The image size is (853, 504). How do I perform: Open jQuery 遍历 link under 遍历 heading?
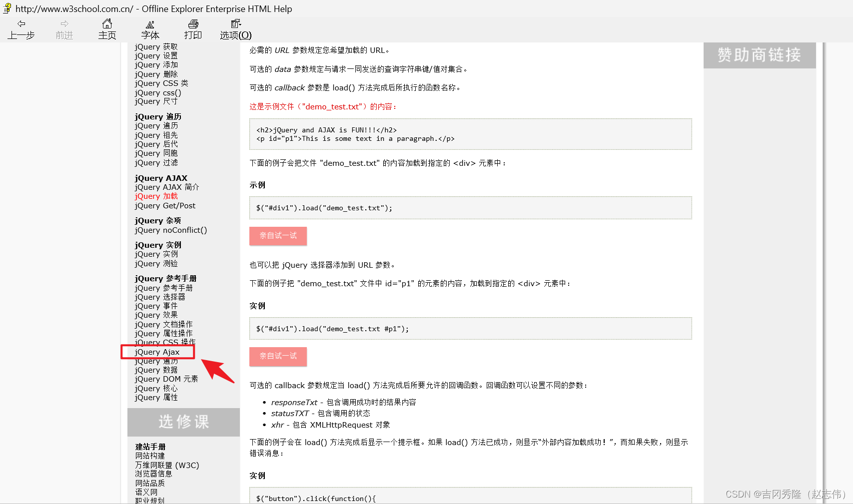click(x=156, y=126)
